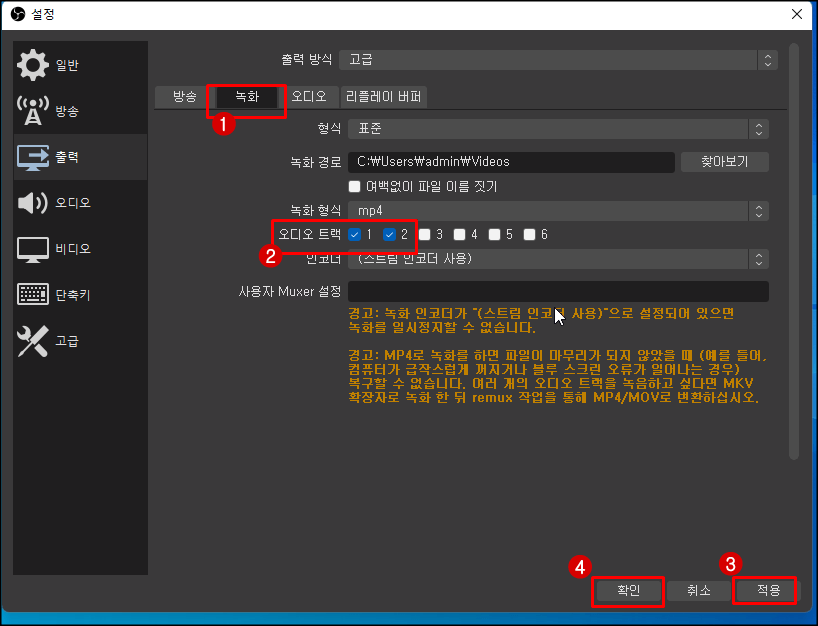Disable audio track 1 checkbox

(x=355, y=235)
